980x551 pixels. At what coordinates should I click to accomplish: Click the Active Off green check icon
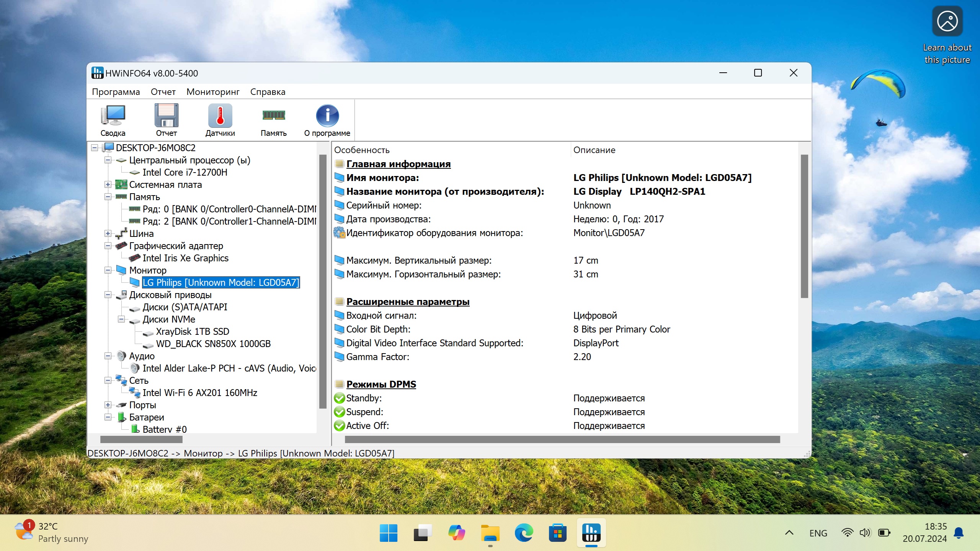coord(339,426)
